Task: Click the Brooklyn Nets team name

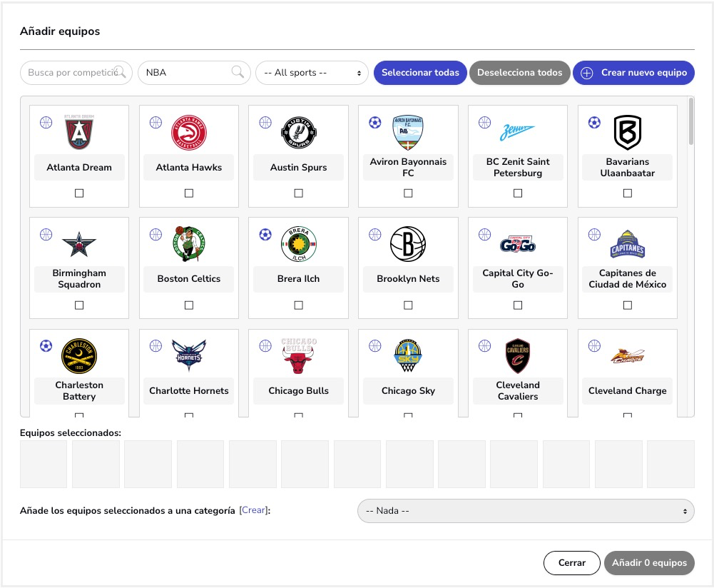Action: point(408,279)
